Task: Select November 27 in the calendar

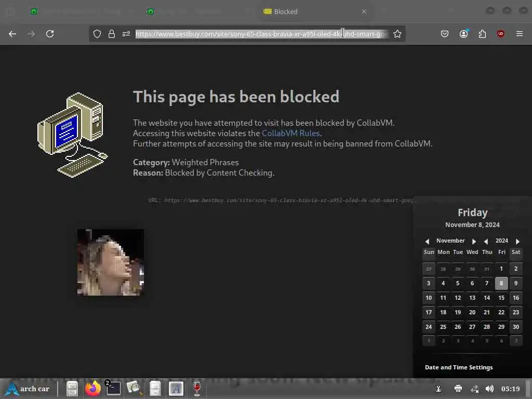Action: [472, 327]
